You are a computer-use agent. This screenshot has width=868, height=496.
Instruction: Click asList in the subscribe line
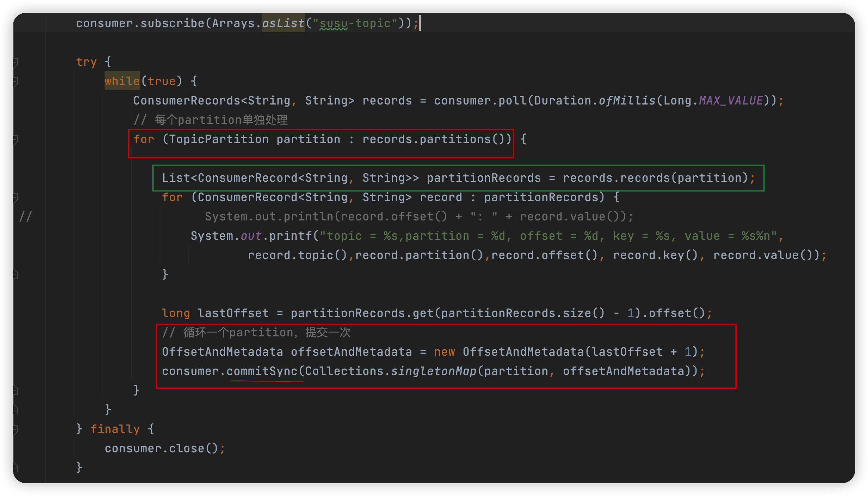point(283,24)
